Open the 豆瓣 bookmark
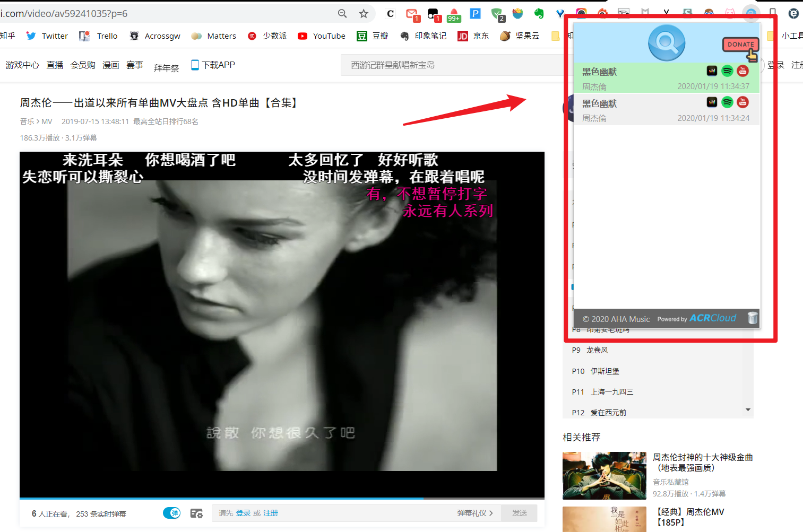This screenshot has height=532, width=803. pyautogui.click(x=373, y=36)
